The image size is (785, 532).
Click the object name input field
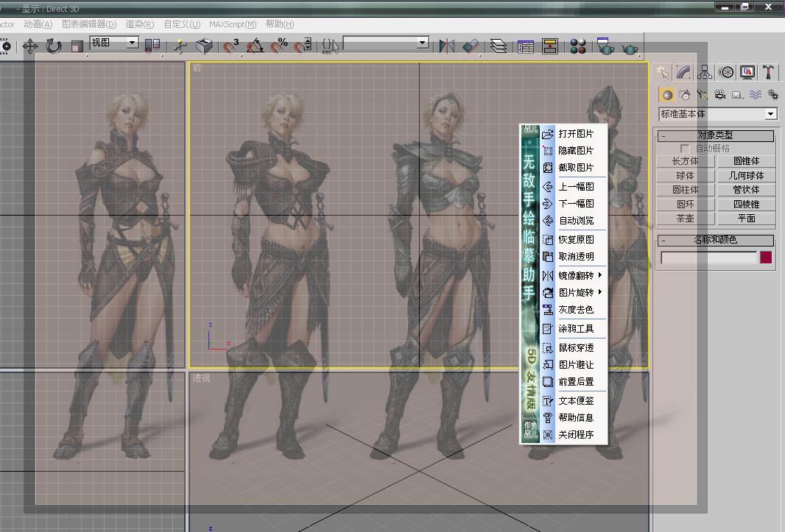pyautogui.click(x=709, y=258)
